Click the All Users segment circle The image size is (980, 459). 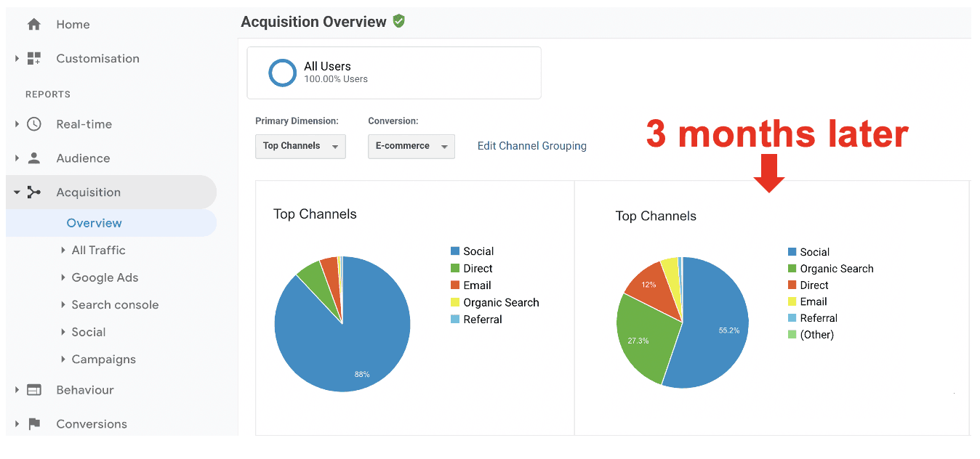click(282, 73)
